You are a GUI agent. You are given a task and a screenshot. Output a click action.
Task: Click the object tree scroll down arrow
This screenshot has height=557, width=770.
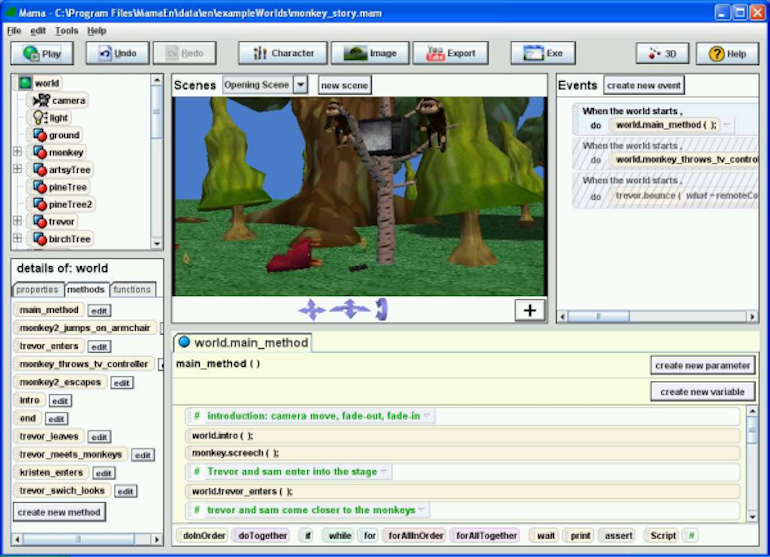(x=157, y=243)
